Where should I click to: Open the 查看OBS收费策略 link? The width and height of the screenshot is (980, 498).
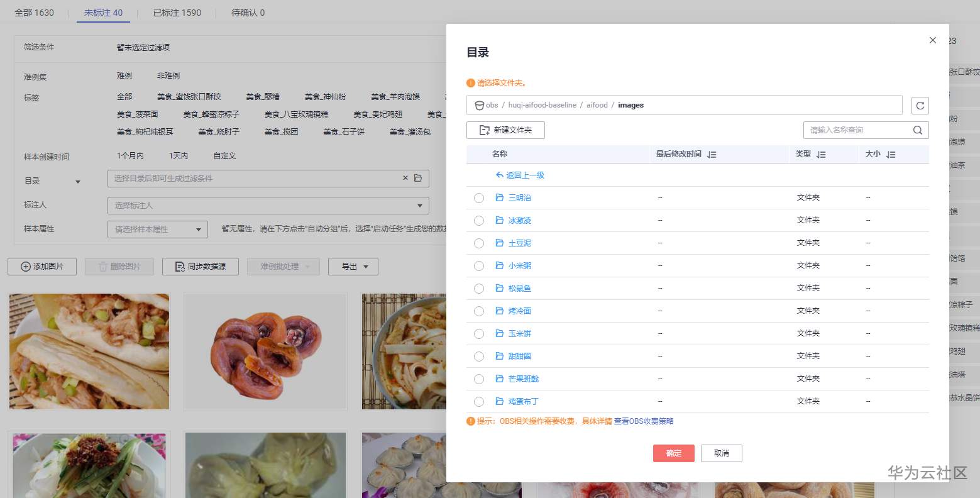(644, 421)
